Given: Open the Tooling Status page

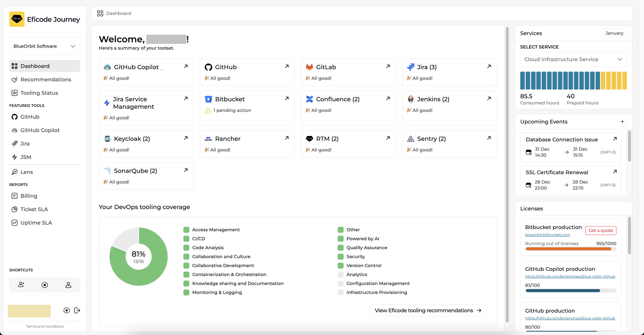Looking at the screenshot, I should tap(39, 93).
